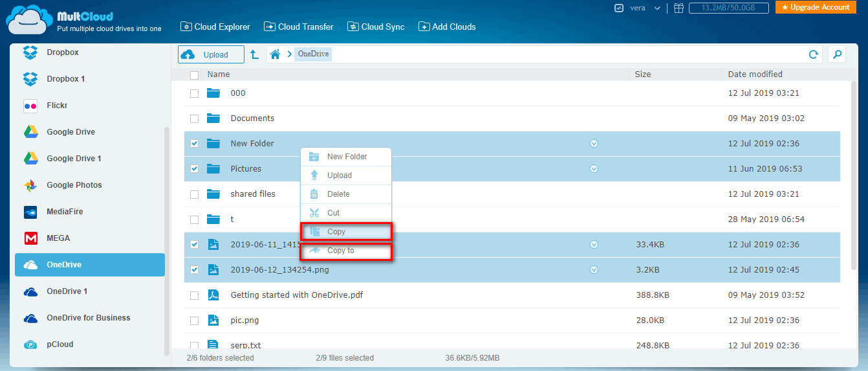868x371 pixels.
Task: Click the Upload button in toolbar
Action: 211,54
